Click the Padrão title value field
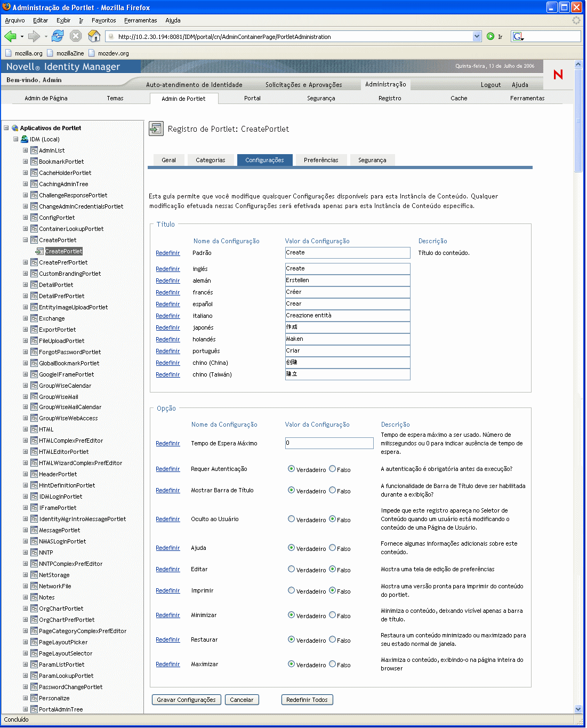The image size is (587, 728). coord(348,252)
